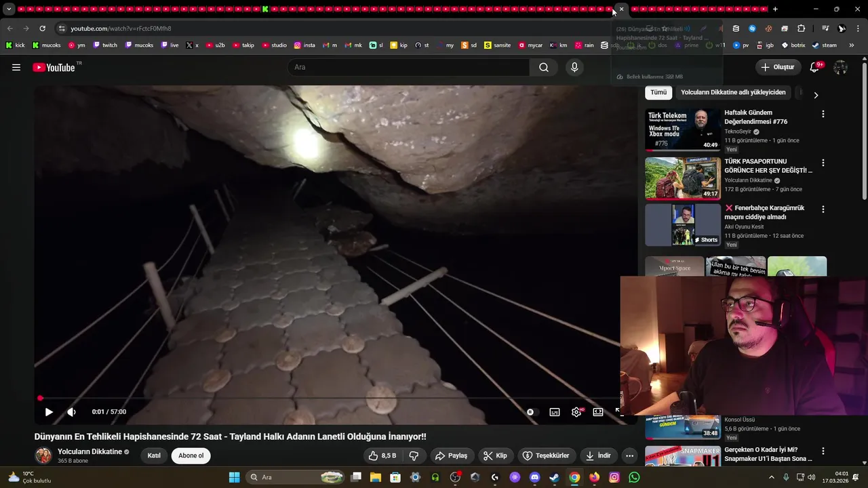The height and width of the screenshot is (488, 868).
Task: Download video with İndir button
Action: (599, 455)
